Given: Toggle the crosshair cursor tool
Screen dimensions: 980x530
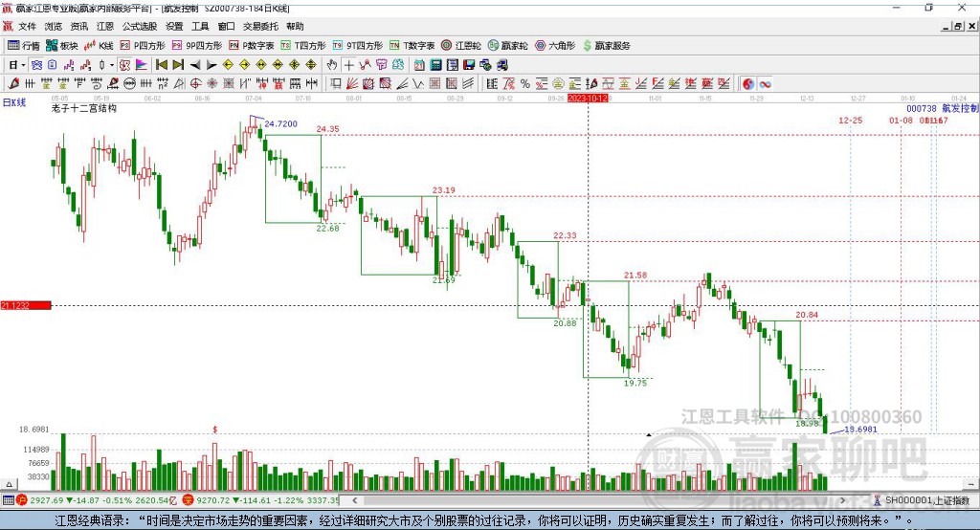Looking at the screenshot, I should 348,65.
